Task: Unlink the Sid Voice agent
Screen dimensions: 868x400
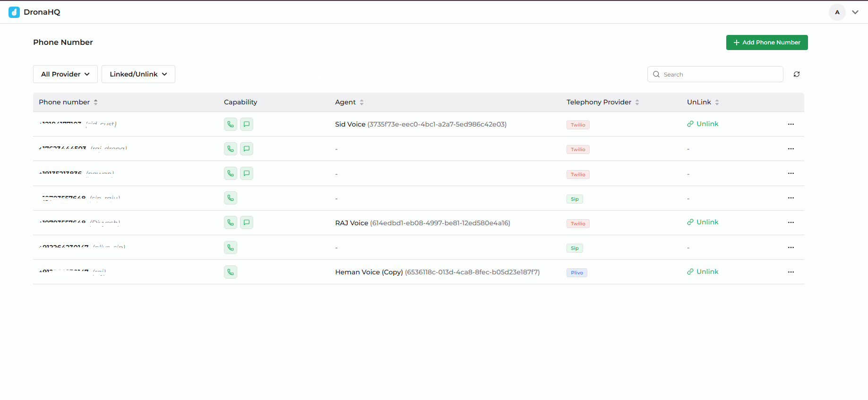Action: click(703, 124)
